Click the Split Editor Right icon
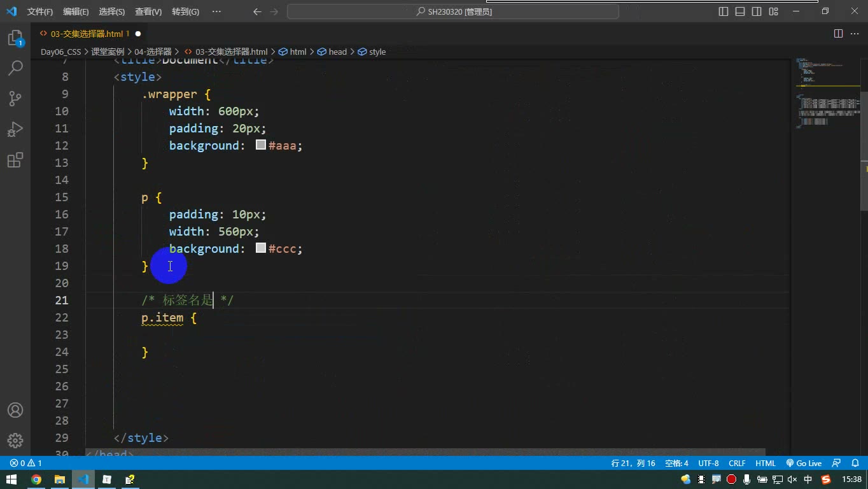Viewport: 868px width, 489px height. pos(838,34)
